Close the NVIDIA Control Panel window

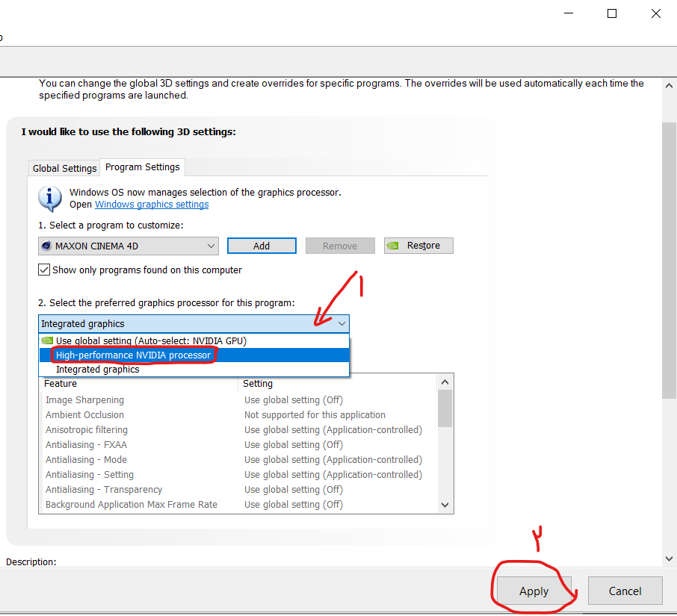(x=656, y=13)
